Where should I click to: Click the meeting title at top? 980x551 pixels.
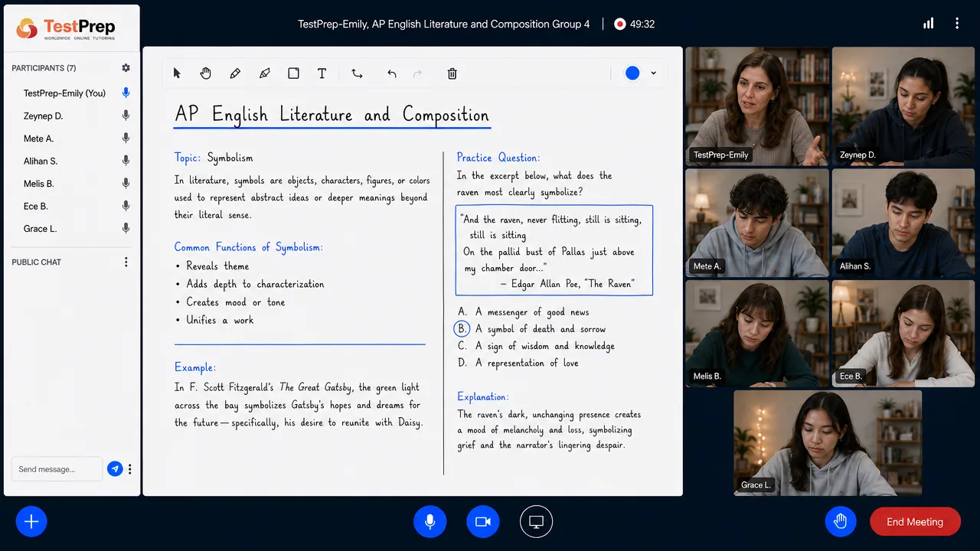tap(444, 24)
